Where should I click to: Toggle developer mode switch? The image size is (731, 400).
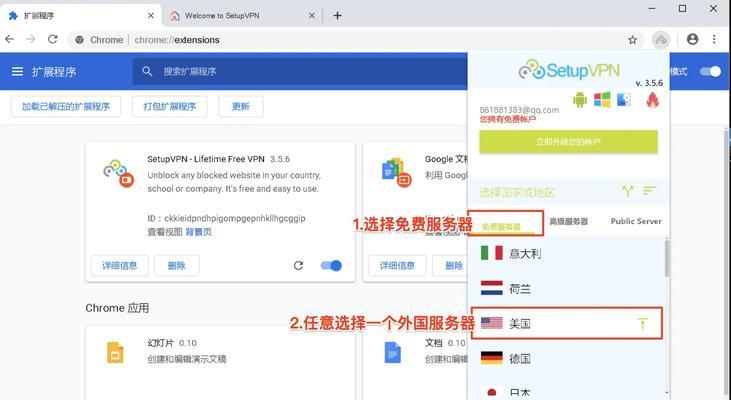click(710, 71)
